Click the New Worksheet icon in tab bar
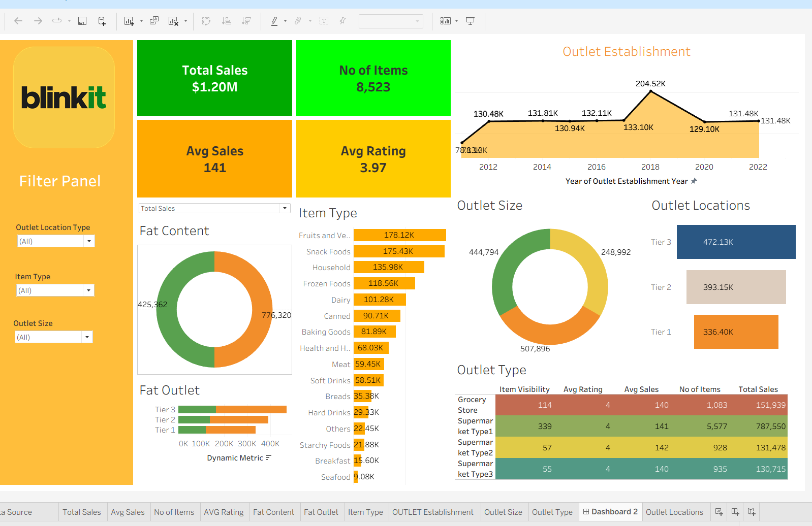This screenshot has height=526, width=812. pyautogui.click(x=719, y=512)
